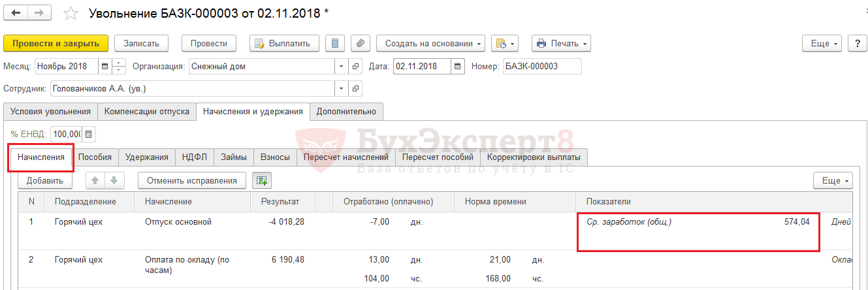Click the result value 6 190,48
The height and width of the screenshot is (290, 868).
(x=288, y=260)
